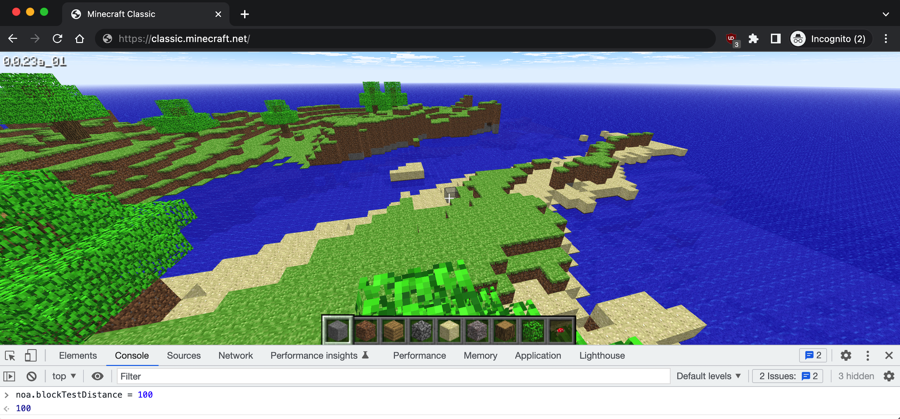Image resolution: width=900 pixels, height=419 pixels.
Task: Open the browser home page
Action: pos(80,38)
